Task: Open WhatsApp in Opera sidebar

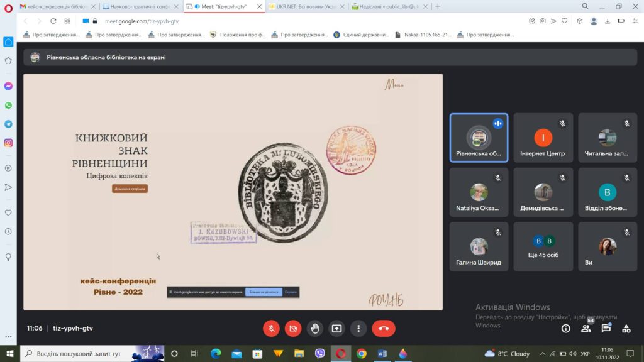Action: (x=8, y=105)
